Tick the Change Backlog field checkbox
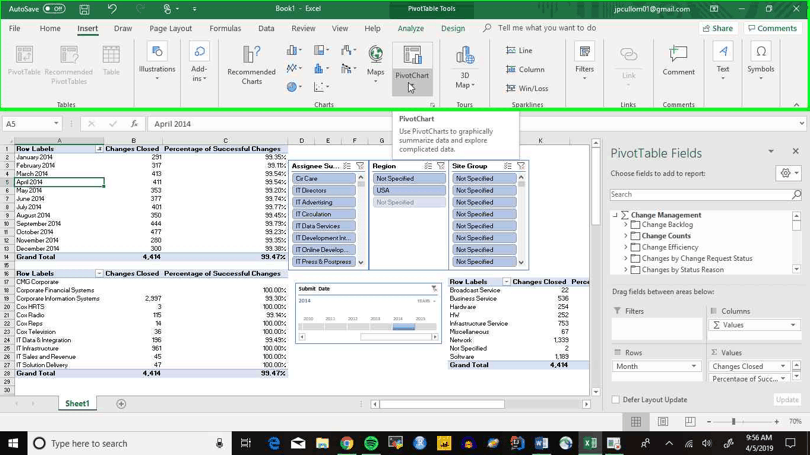811x456 pixels. (x=635, y=225)
